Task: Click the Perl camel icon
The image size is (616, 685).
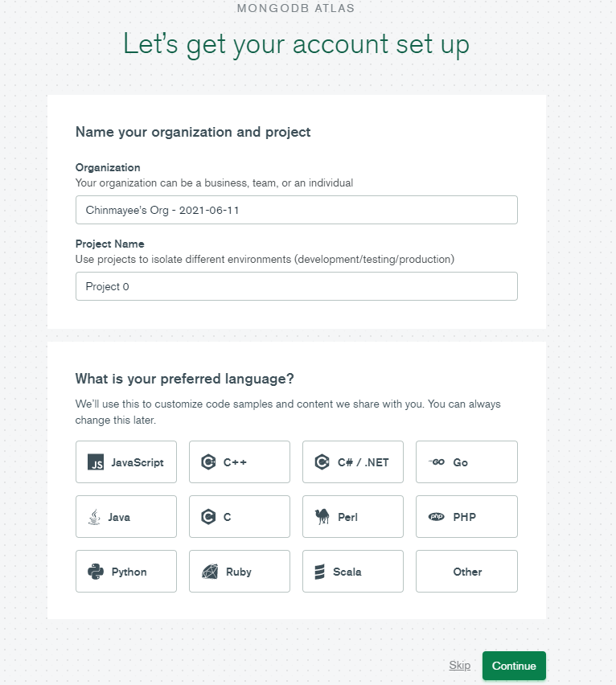Action: click(x=322, y=516)
